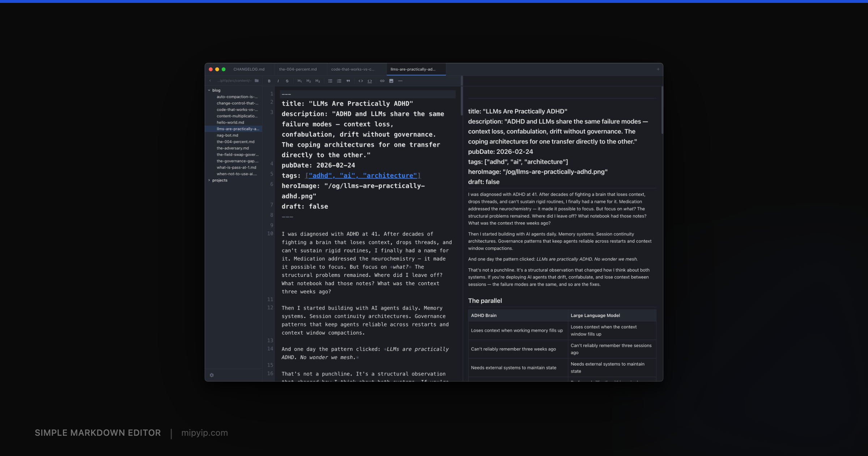
Task: Open folder via the sidebar folder icon
Action: (257, 80)
